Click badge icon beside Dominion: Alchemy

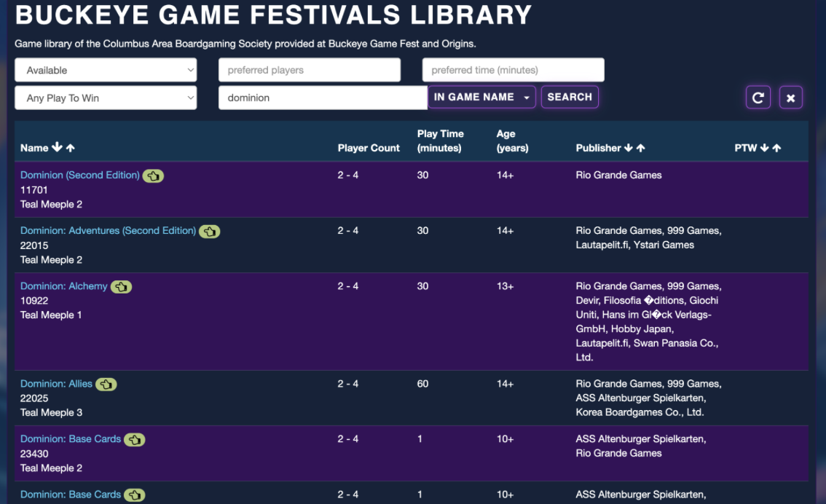(x=121, y=287)
